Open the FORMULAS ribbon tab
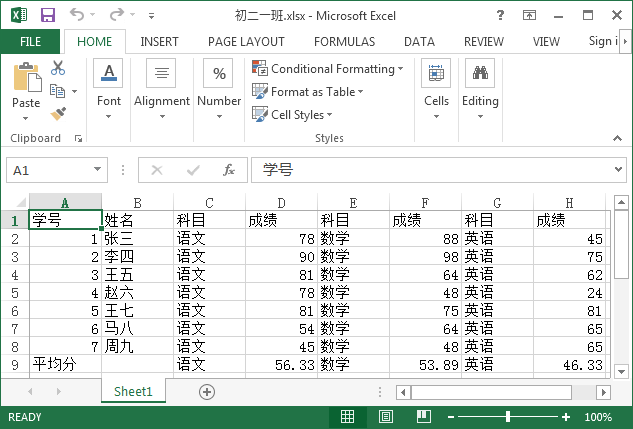The width and height of the screenshot is (633, 429). (x=344, y=42)
